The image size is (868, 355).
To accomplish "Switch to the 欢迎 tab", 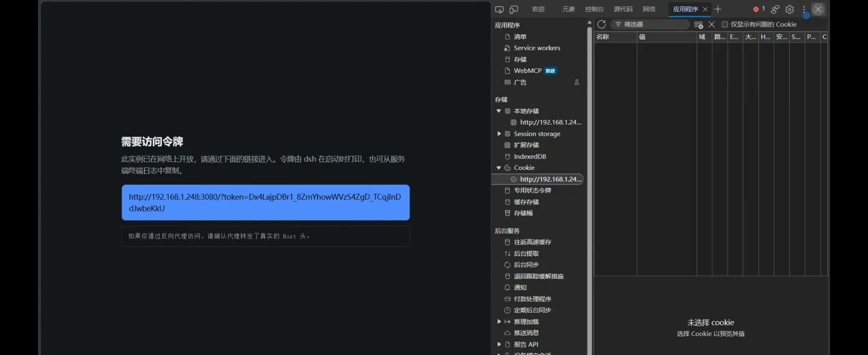I will pyautogui.click(x=538, y=9).
